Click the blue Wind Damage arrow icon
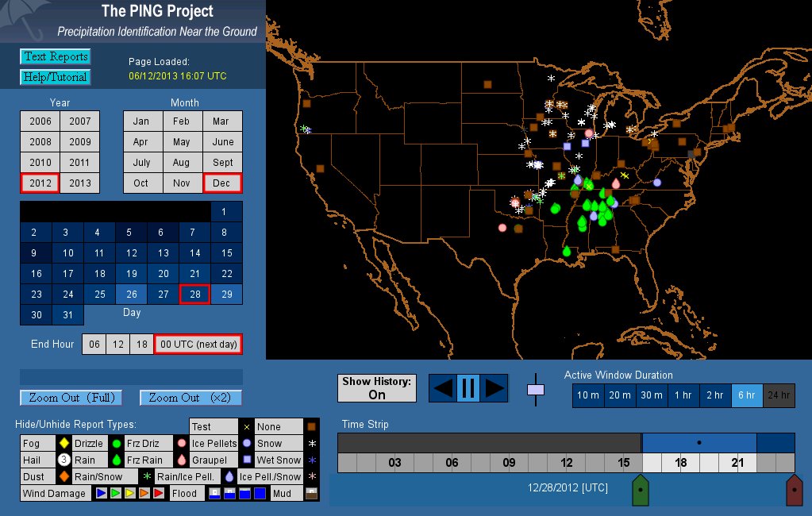Screen dimensions: 812x516 [x=101, y=494]
